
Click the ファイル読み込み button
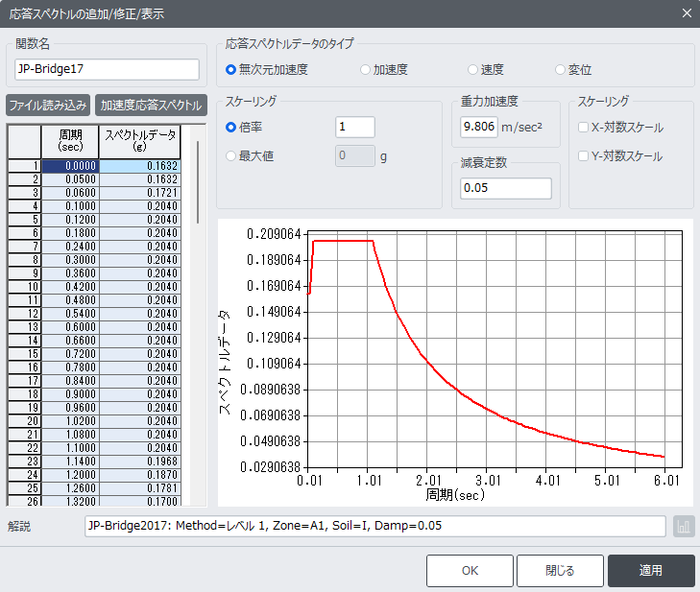pyautogui.click(x=48, y=106)
